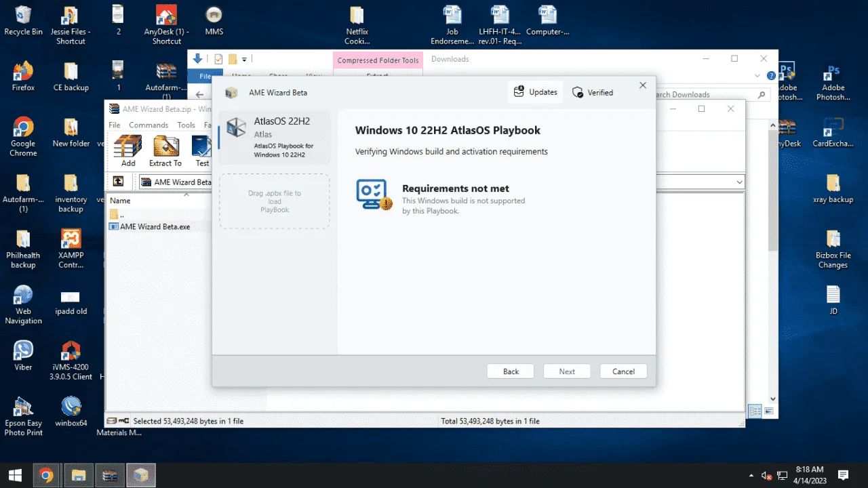This screenshot has height=488, width=868.
Task: Click the 'Requirements not met' message
Action: (456, 188)
